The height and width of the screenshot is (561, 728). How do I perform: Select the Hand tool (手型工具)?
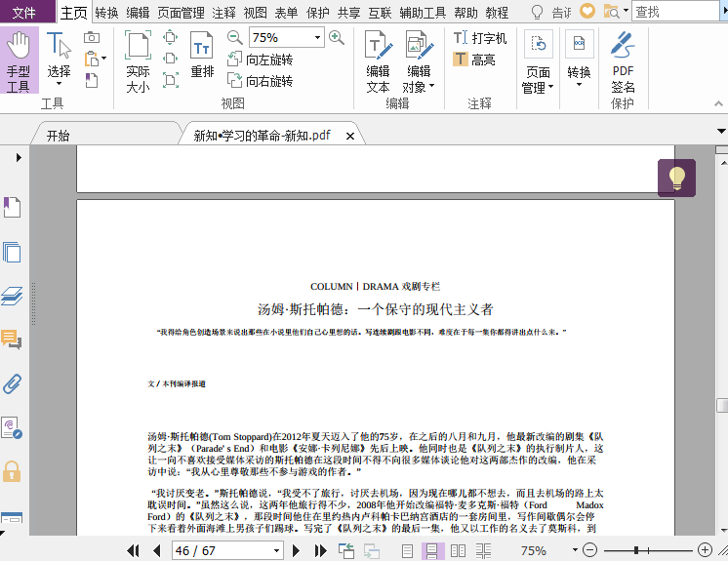20,60
